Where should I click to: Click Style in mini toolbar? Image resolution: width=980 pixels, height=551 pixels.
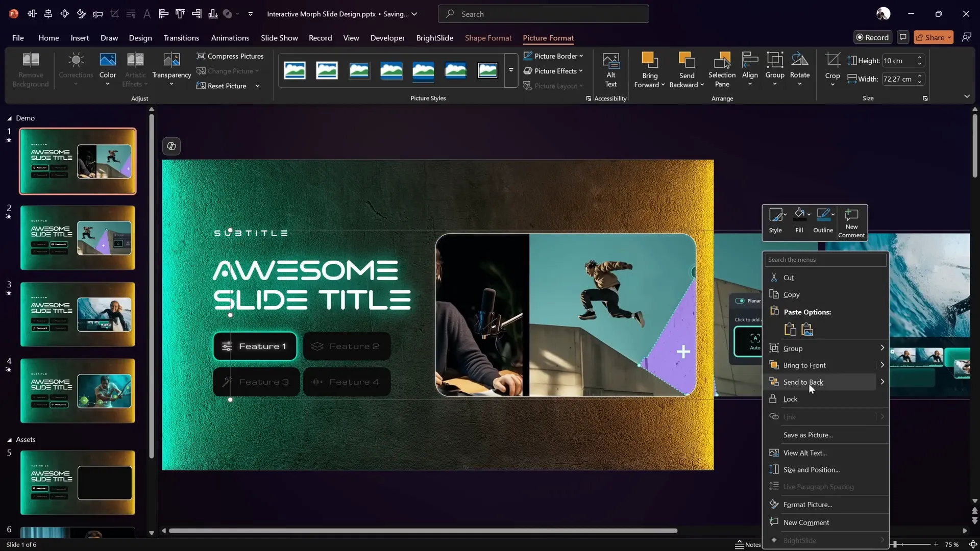775,220
